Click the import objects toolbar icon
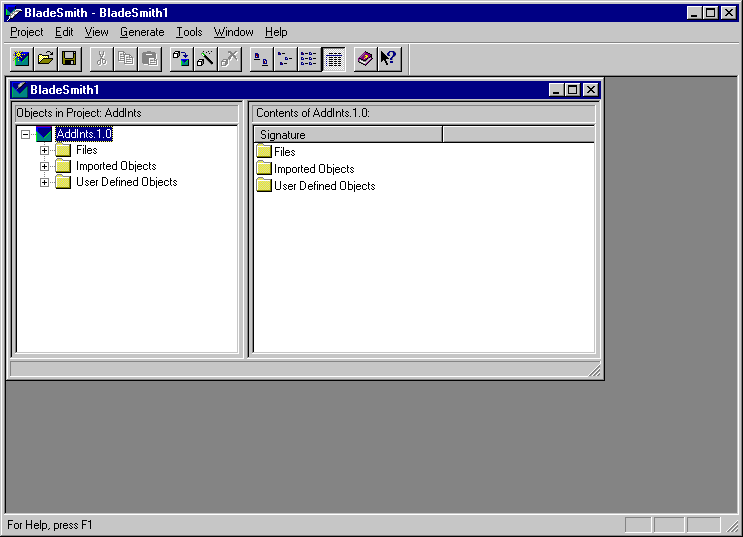Image resolution: width=743 pixels, height=537 pixels. [x=181, y=59]
